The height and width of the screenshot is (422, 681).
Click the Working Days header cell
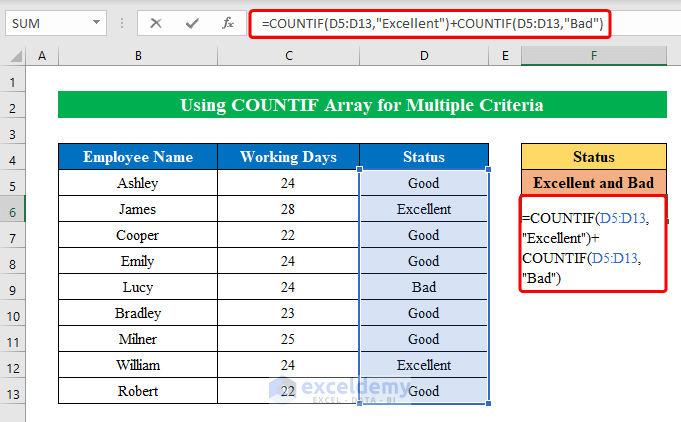tap(289, 157)
